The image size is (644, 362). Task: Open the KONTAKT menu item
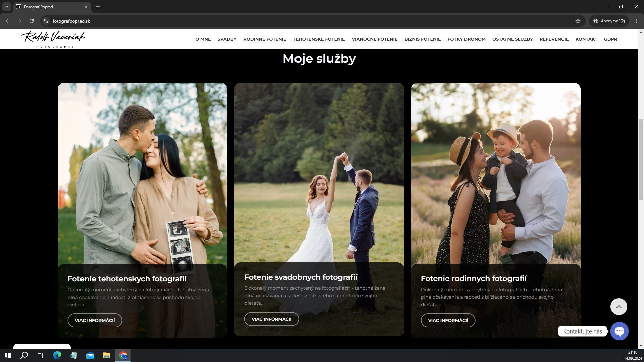(x=586, y=39)
